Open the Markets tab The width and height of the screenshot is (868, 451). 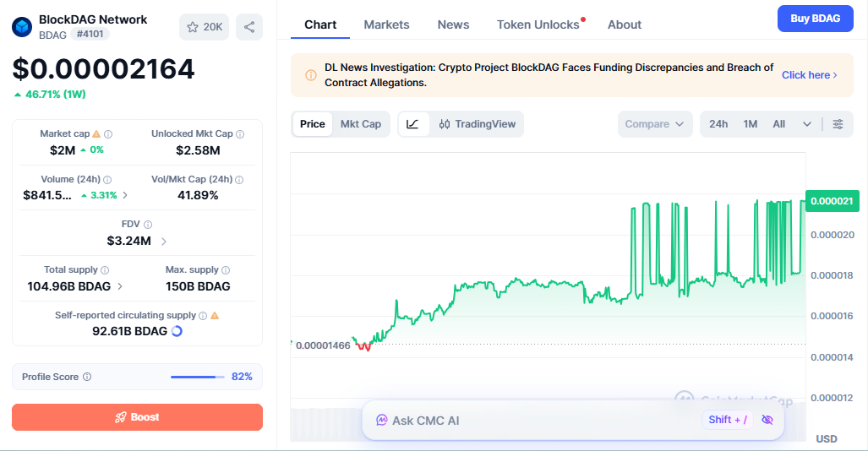click(x=386, y=24)
